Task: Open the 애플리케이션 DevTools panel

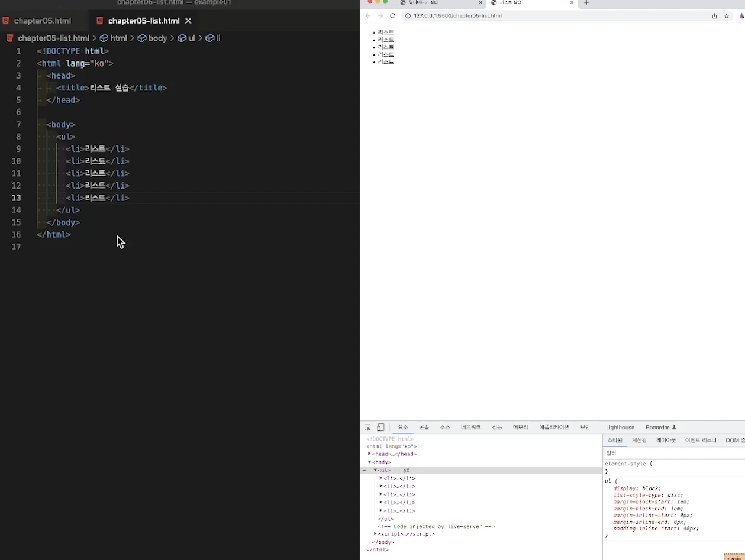Action: [554, 427]
